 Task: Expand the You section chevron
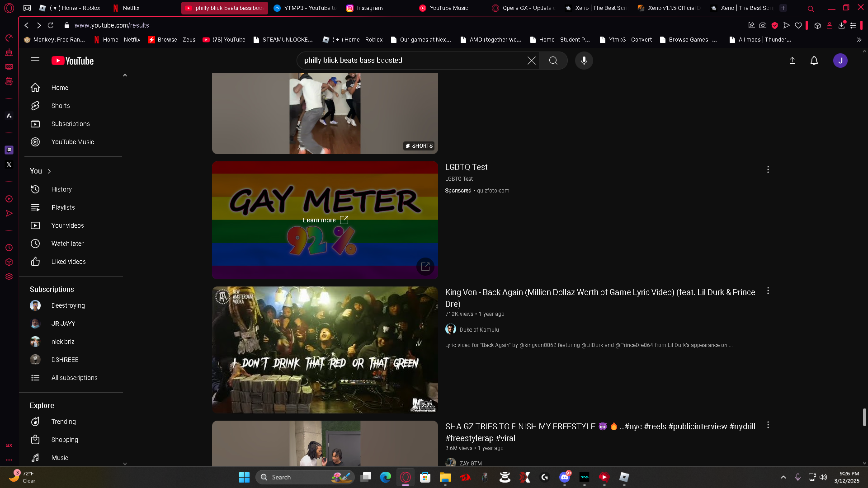click(x=49, y=171)
